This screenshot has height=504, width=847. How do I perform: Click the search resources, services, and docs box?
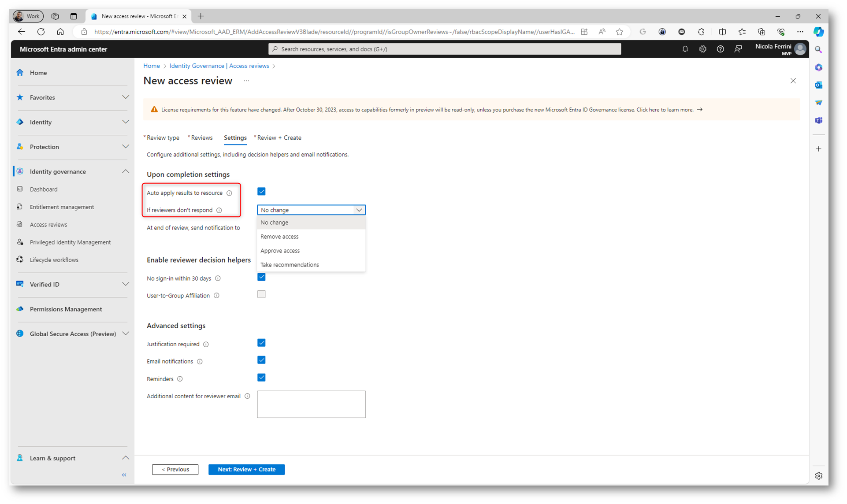(445, 49)
